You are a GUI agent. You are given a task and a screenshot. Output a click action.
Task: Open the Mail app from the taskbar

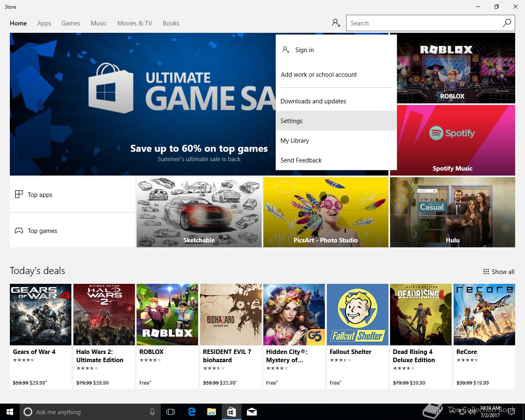[x=252, y=412]
